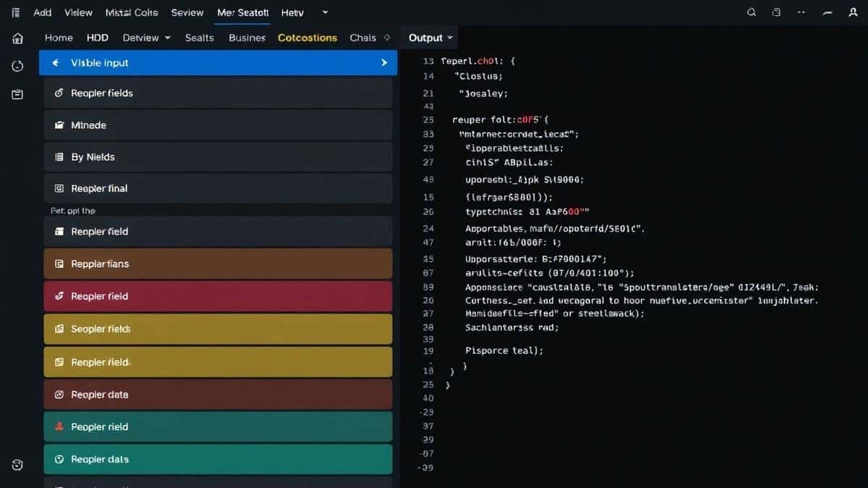Select the dark Reopler field row below Pet opl the
Viewport: 868px width, 488px height.
pyautogui.click(x=218, y=231)
